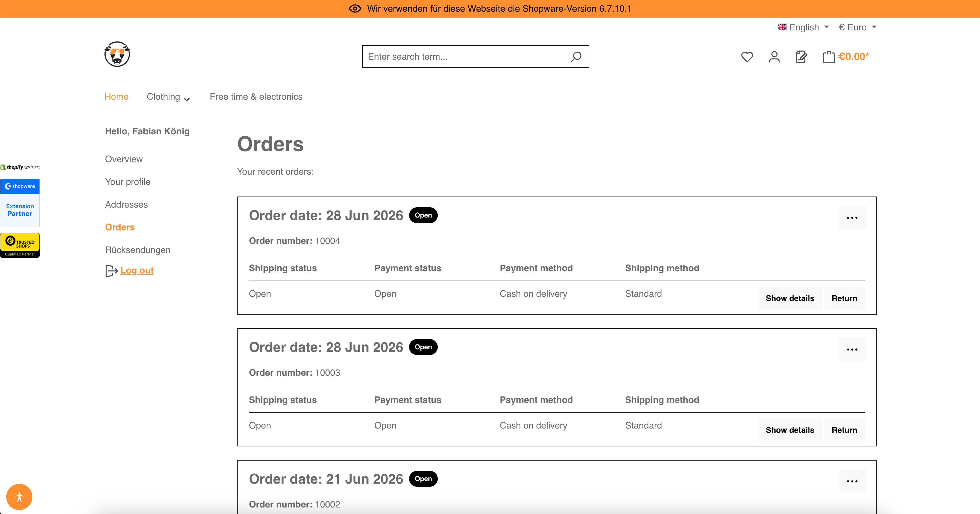Open the account user icon
The image size is (980, 514).
(774, 57)
